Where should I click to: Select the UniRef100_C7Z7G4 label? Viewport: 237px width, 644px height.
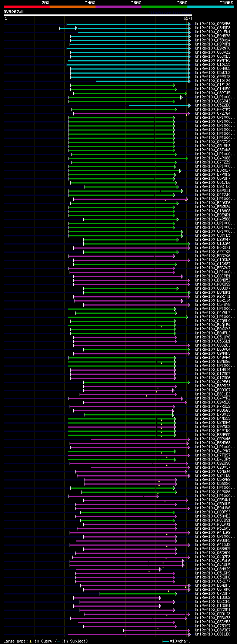pos(213,114)
